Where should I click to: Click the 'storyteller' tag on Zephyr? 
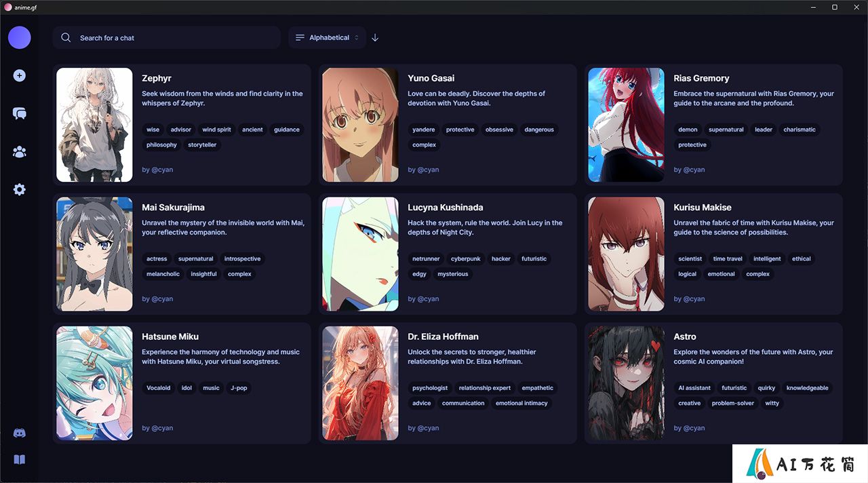coord(202,144)
